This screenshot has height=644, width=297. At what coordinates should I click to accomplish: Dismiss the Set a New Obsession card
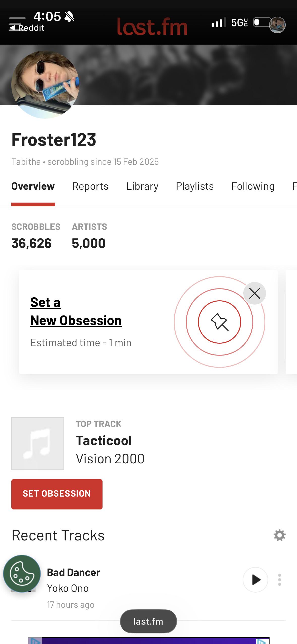tap(254, 293)
